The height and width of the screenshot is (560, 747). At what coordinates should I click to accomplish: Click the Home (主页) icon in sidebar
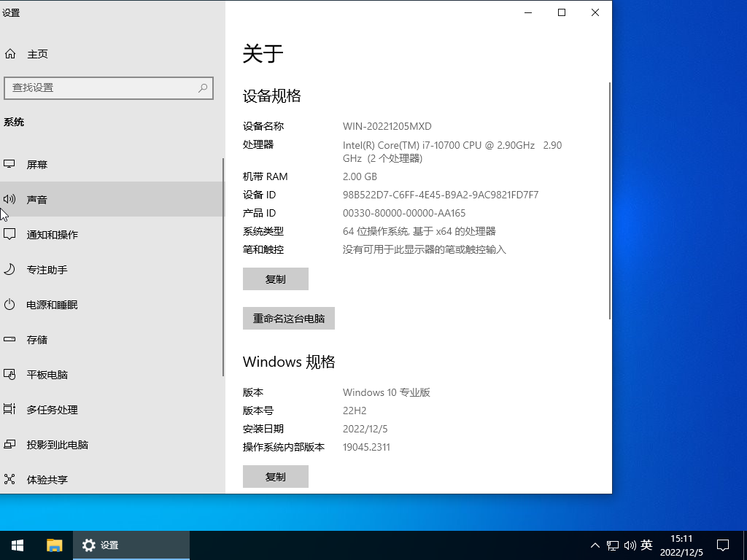10,54
